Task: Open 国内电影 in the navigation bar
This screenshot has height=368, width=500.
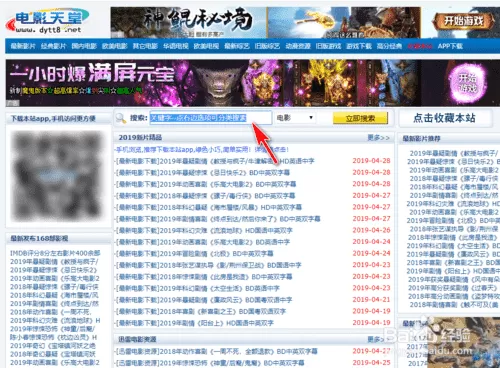Action: tap(84, 46)
